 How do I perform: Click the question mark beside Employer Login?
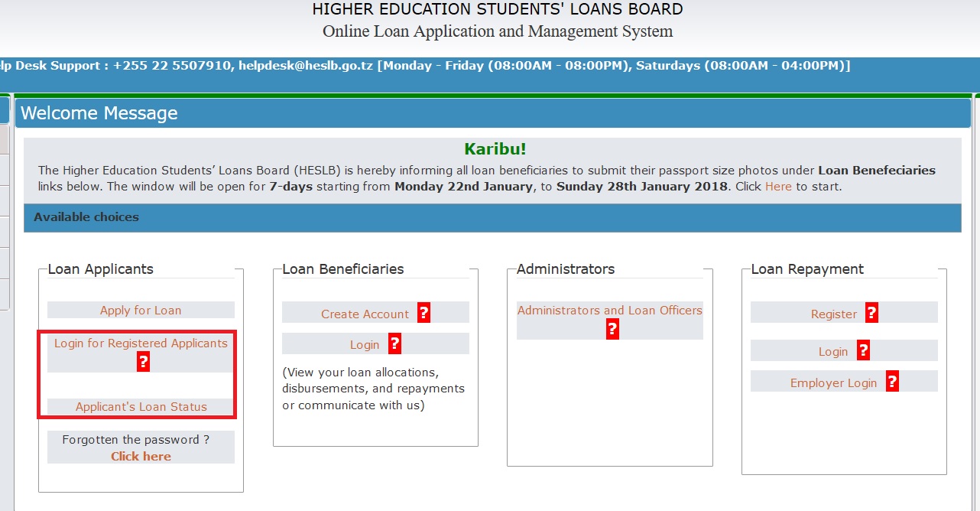pyautogui.click(x=892, y=382)
